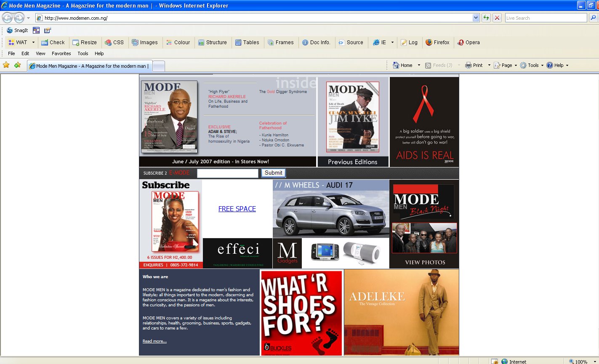This screenshot has width=599, height=364.
Task: Open the Source toolbar tool
Action: (x=351, y=43)
